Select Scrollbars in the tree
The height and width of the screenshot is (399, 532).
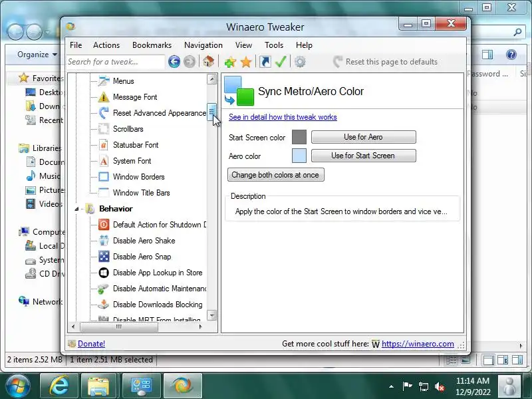click(x=128, y=129)
